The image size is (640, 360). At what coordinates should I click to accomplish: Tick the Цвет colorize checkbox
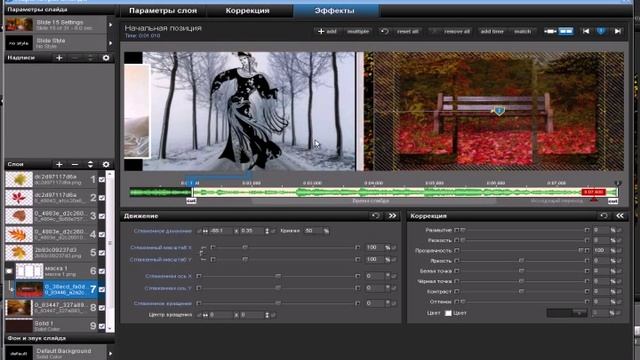[x=448, y=313]
